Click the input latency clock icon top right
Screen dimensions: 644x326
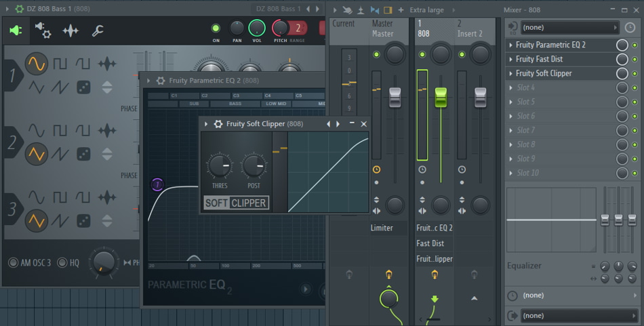click(x=629, y=28)
